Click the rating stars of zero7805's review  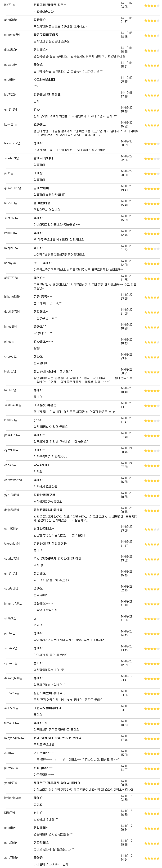pos(152,858)
